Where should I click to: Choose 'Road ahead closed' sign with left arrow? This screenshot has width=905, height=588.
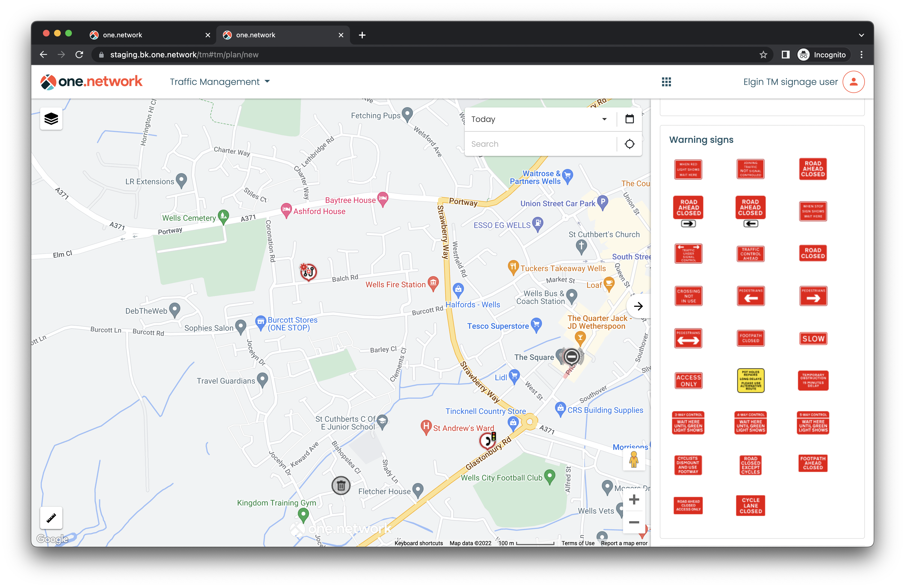point(750,211)
